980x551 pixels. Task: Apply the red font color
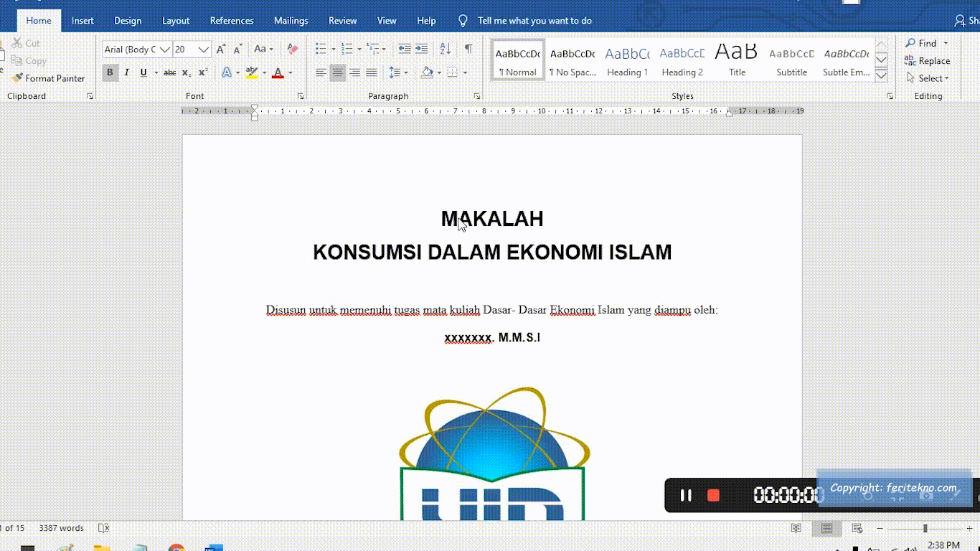click(x=278, y=72)
